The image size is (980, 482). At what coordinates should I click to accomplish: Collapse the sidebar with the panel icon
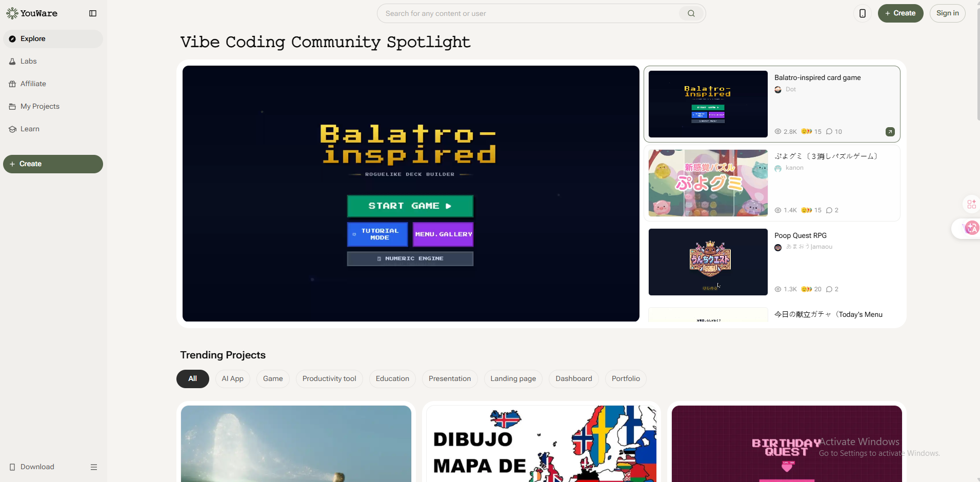[93, 13]
